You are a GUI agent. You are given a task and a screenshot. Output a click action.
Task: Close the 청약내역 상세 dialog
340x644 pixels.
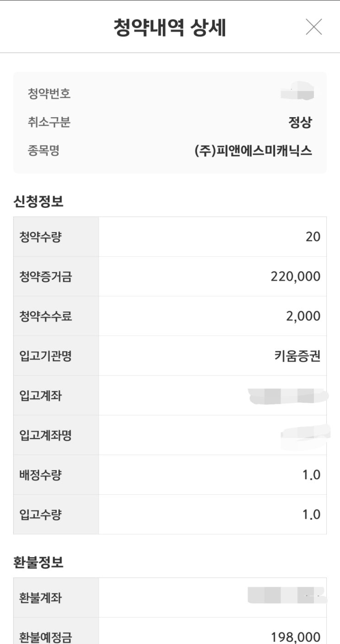click(314, 27)
